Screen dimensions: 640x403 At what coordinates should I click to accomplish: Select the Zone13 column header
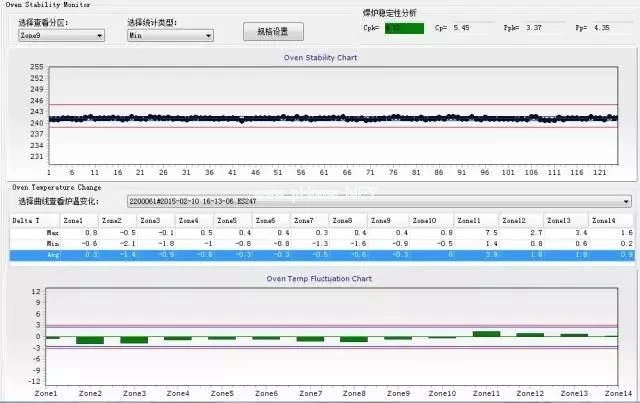click(x=565, y=220)
